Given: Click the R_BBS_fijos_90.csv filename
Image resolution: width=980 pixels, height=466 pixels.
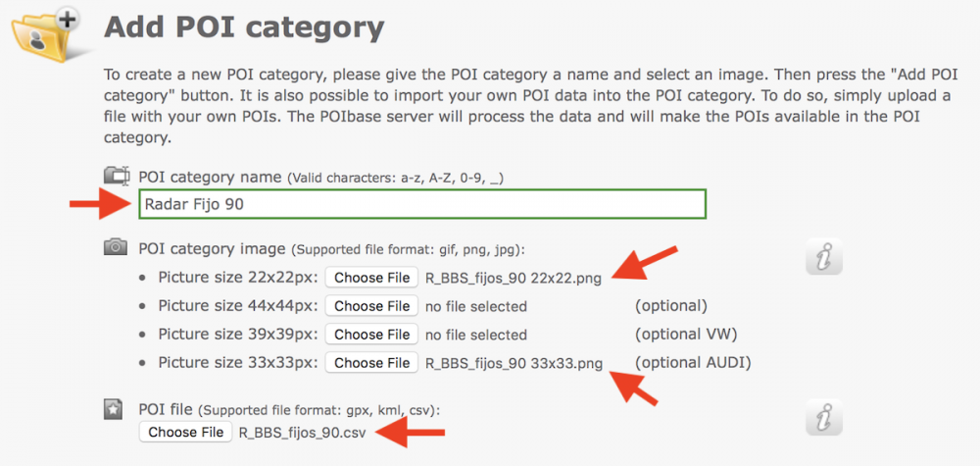Looking at the screenshot, I should click(303, 433).
